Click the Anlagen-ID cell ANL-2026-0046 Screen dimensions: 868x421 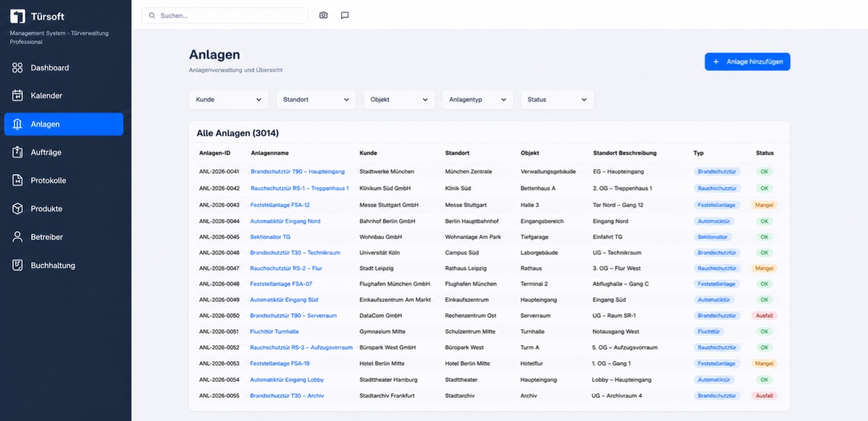pos(219,253)
